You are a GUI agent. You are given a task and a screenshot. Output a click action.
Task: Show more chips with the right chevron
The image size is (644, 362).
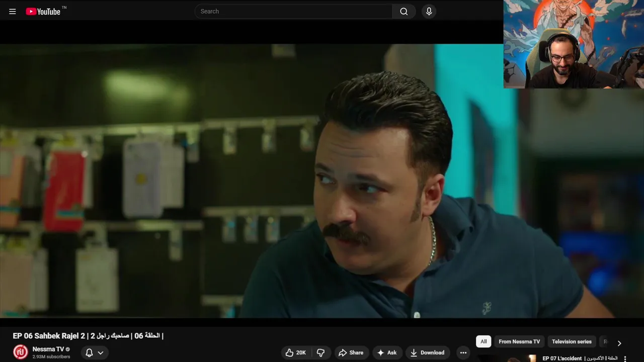pyautogui.click(x=619, y=343)
